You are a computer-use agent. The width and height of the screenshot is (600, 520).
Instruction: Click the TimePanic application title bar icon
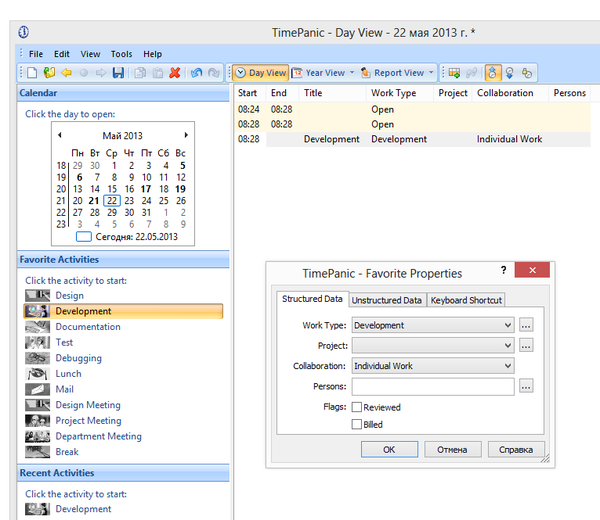(24, 32)
